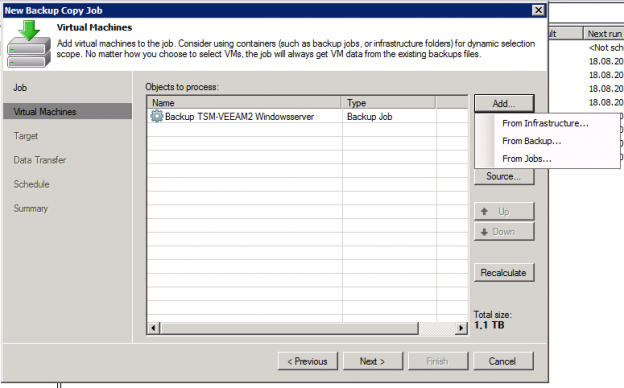The width and height of the screenshot is (624, 388).
Task: Open the Add... button menu
Action: (x=504, y=103)
